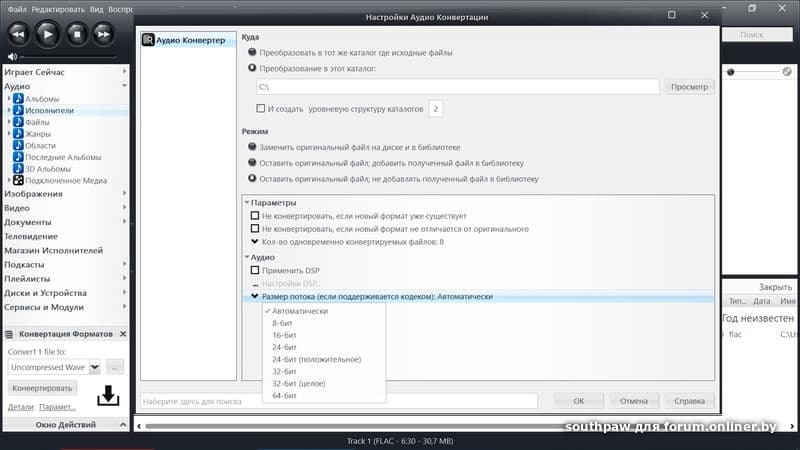Open the Парамет... link
The image size is (800, 450).
57,407
